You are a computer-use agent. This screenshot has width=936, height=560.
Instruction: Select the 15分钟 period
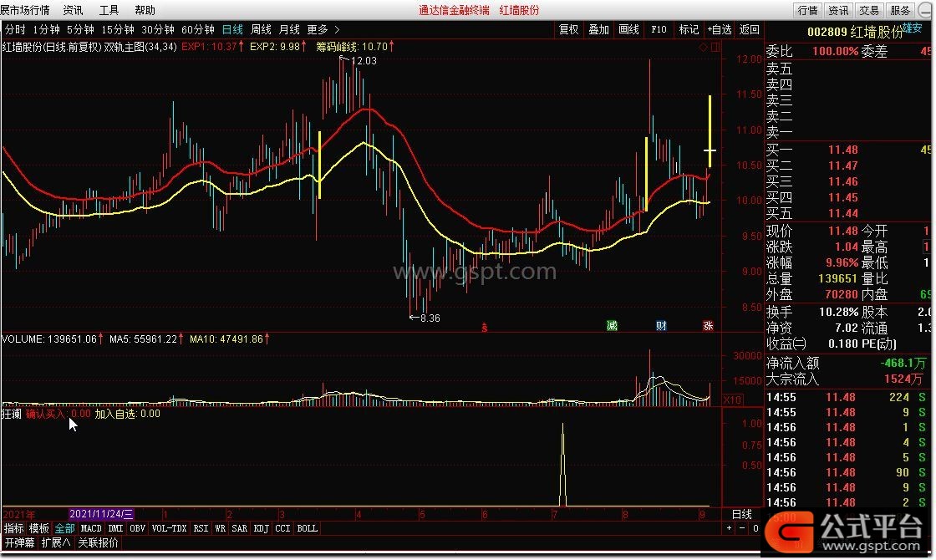click(x=118, y=29)
